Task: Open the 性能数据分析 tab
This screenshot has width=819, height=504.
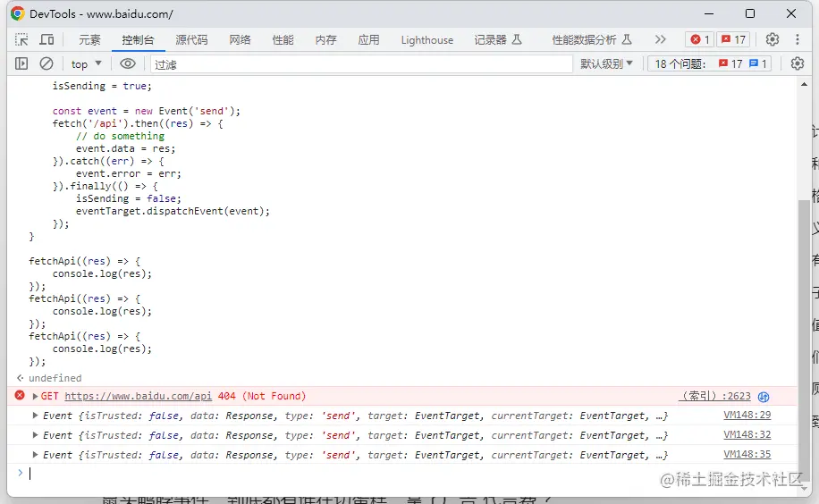Action: [x=592, y=39]
